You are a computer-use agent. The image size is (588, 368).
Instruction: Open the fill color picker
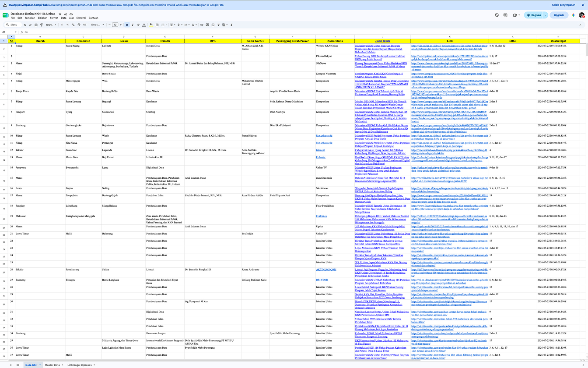151,25
